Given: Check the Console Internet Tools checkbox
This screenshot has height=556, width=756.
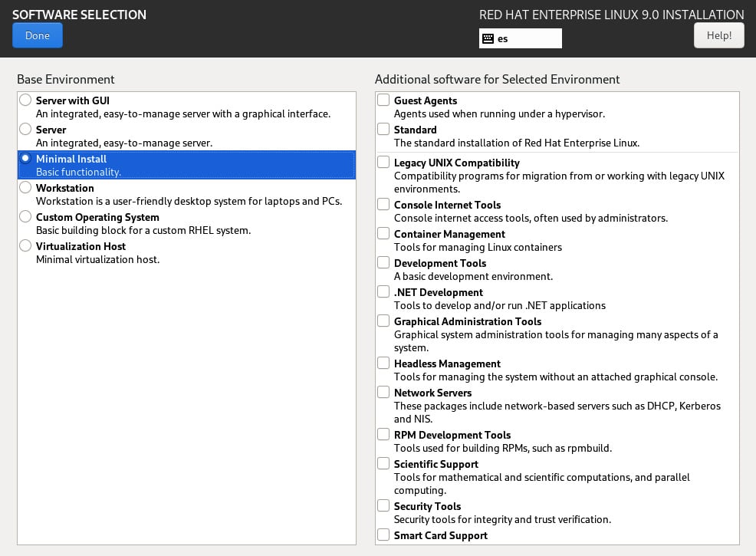Looking at the screenshot, I should 383,204.
